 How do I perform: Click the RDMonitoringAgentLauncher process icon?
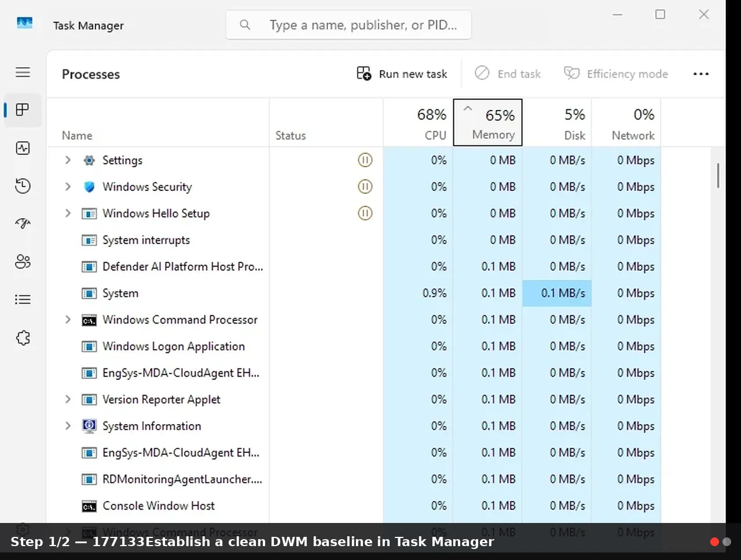tap(89, 480)
